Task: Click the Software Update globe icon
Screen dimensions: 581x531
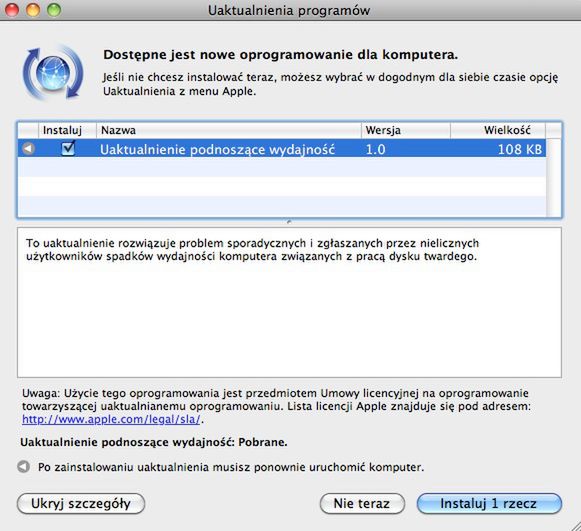Action: 53,73
